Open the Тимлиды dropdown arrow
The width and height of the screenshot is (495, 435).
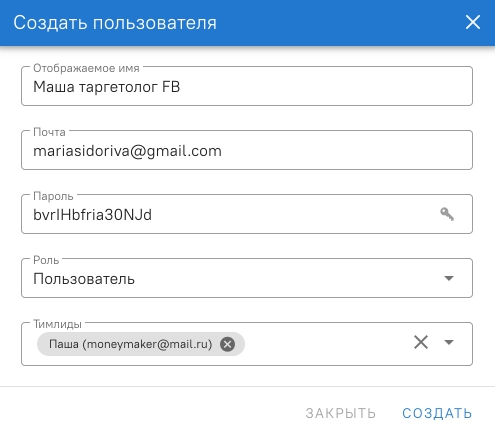(449, 342)
